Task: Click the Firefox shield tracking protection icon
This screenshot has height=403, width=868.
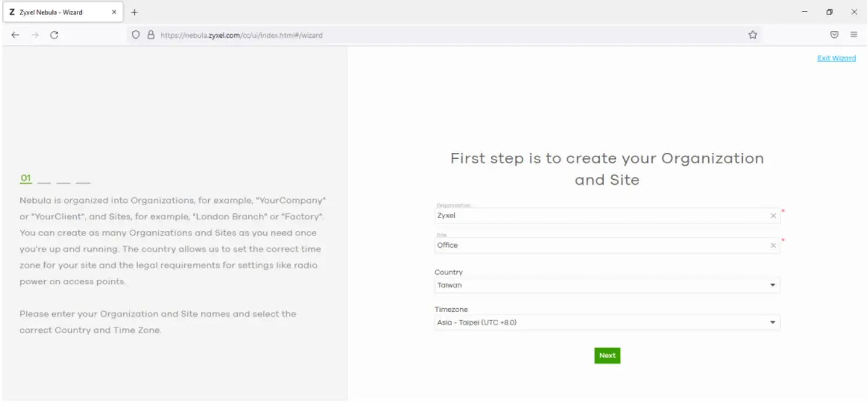Action: (135, 34)
